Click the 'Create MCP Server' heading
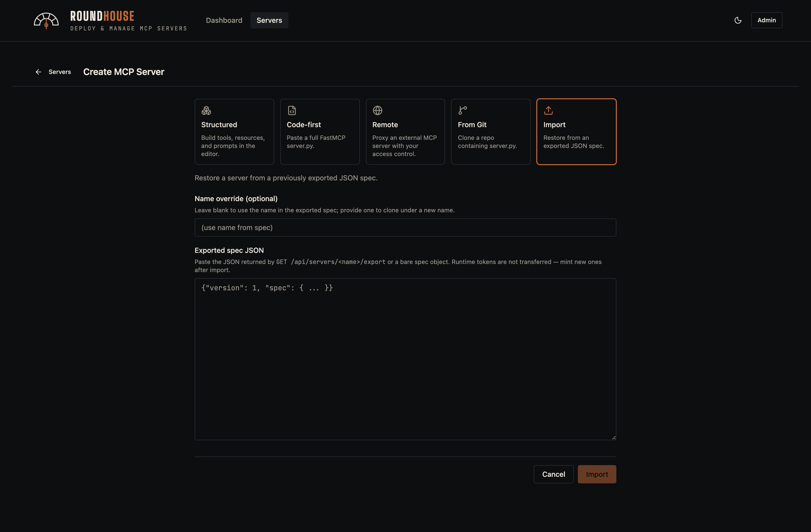 click(x=124, y=72)
